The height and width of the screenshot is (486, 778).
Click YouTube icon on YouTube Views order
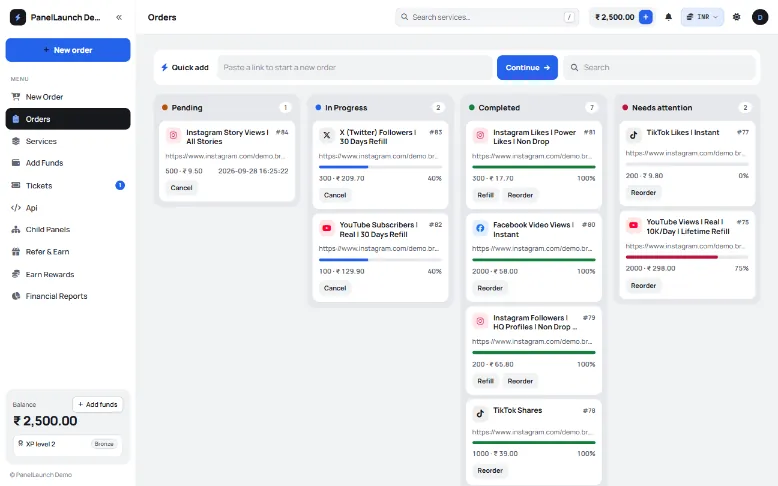[x=633, y=225]
